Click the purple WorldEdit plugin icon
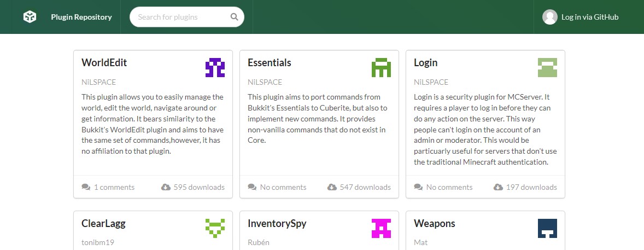Viewport: 644px width, 250px height. click(x=215, y=67)
